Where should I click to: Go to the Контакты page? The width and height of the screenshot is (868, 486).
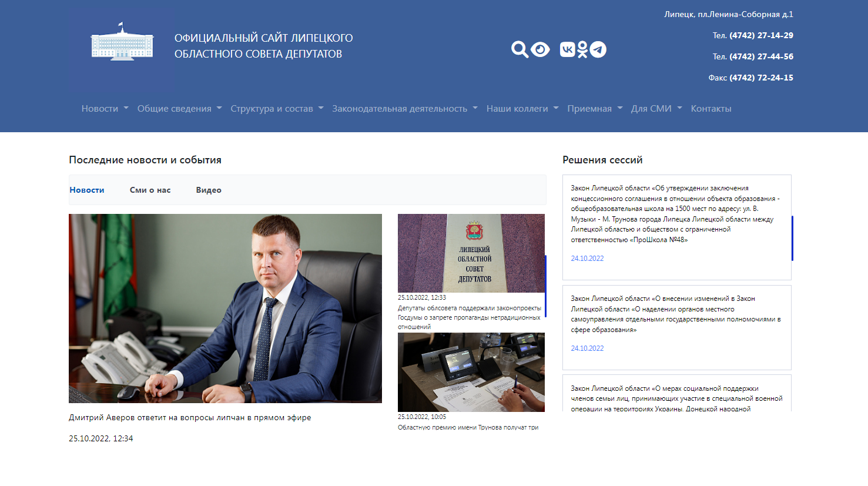pyautogui.click(x=711, y=109)
